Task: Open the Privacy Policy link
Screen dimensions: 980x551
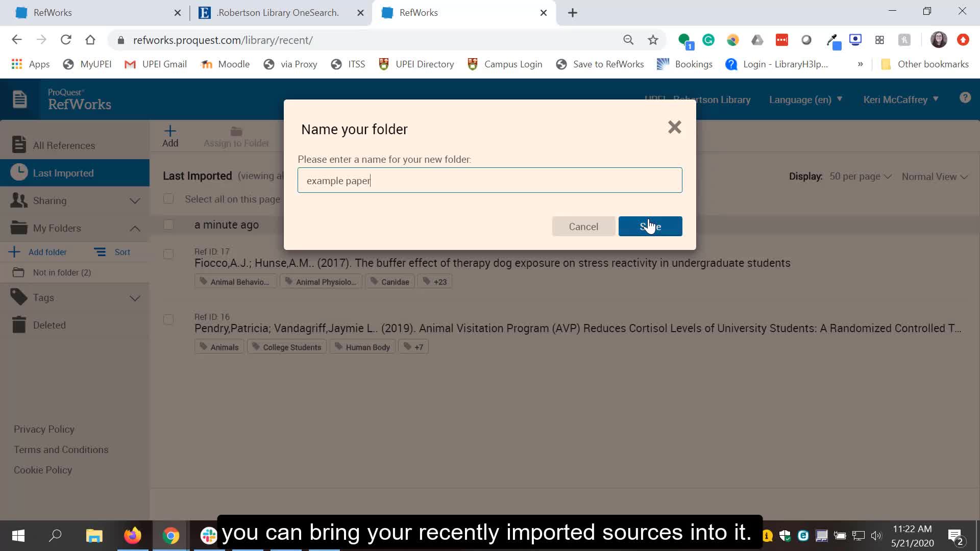Action: [44, 429]
